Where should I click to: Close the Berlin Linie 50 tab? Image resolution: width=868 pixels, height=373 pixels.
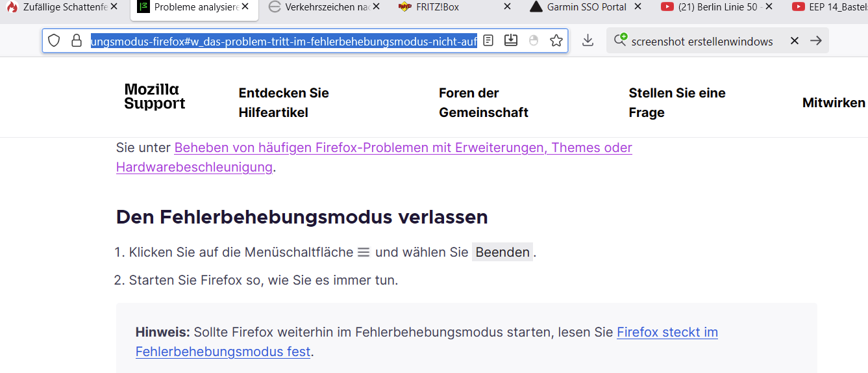pyautogui.click(x=769, y=6)
